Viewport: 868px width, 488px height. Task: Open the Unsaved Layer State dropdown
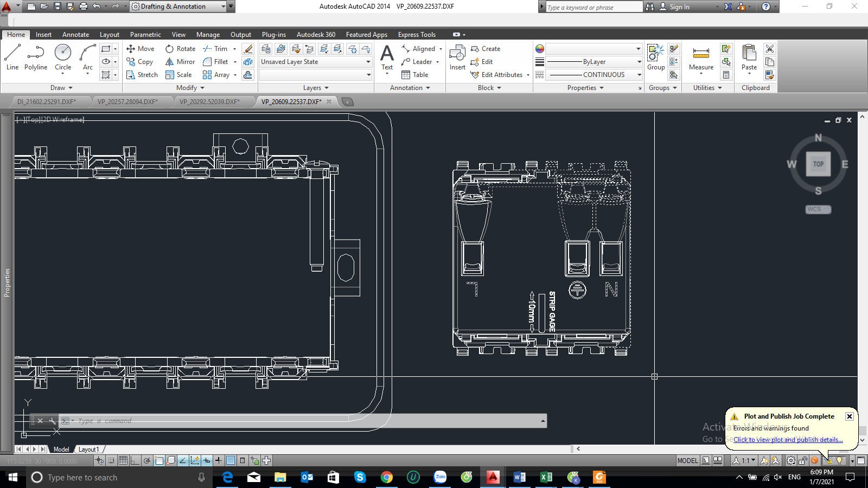[x=316, y=62]
